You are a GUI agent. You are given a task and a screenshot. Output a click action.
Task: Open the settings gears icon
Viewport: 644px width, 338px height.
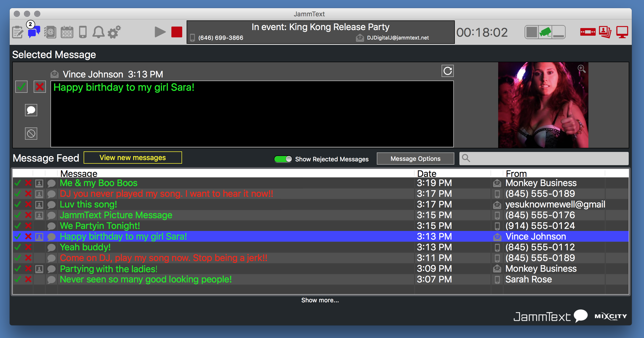click(x=114, y=32)
